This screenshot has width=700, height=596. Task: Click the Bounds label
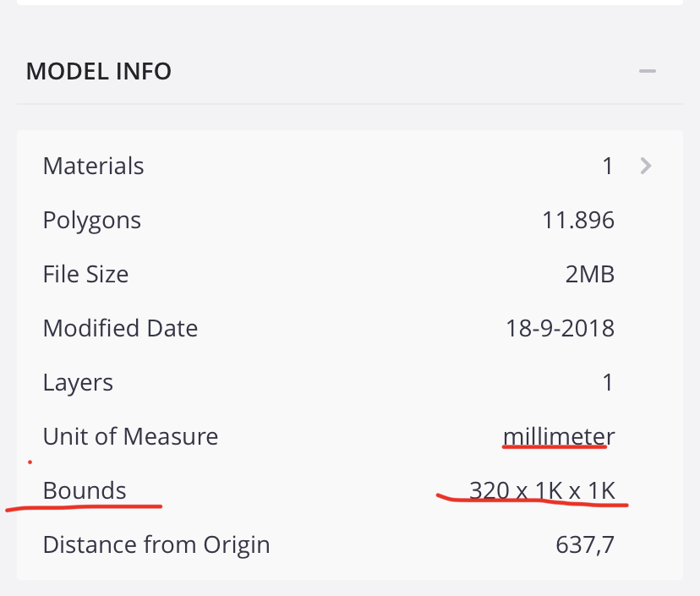tap(85, 490)
